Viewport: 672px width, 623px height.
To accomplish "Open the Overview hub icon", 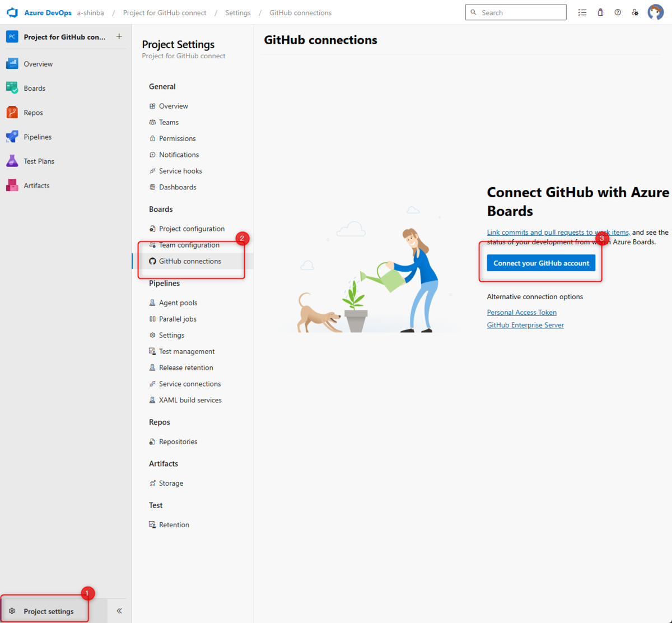I will coord(12,64).
